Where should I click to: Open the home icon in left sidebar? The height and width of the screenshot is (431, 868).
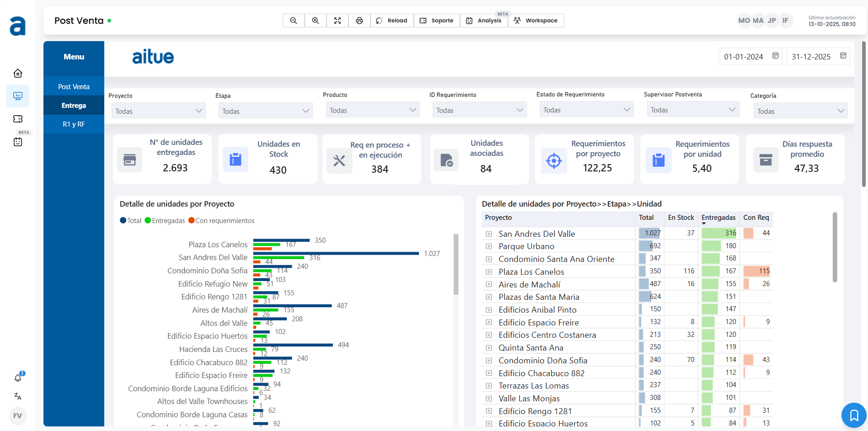(x=18, y=73)
